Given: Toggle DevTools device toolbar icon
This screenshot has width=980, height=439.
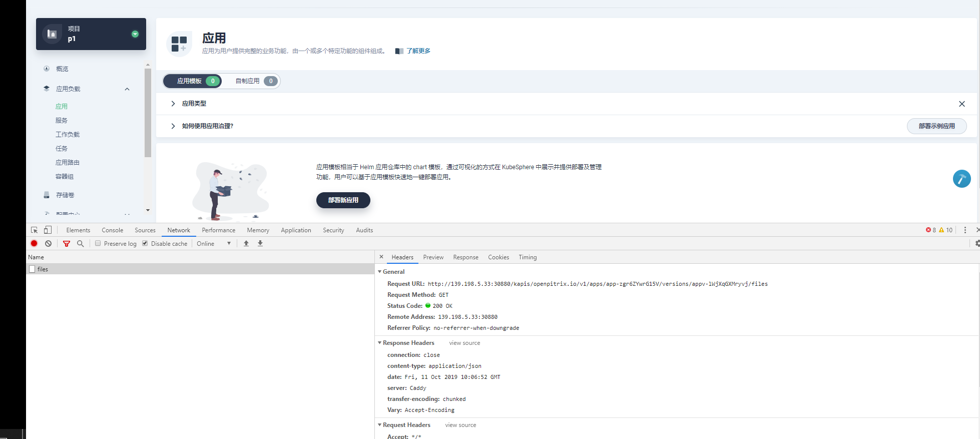Looking at the screenshot, I should (x=48, y=230).
